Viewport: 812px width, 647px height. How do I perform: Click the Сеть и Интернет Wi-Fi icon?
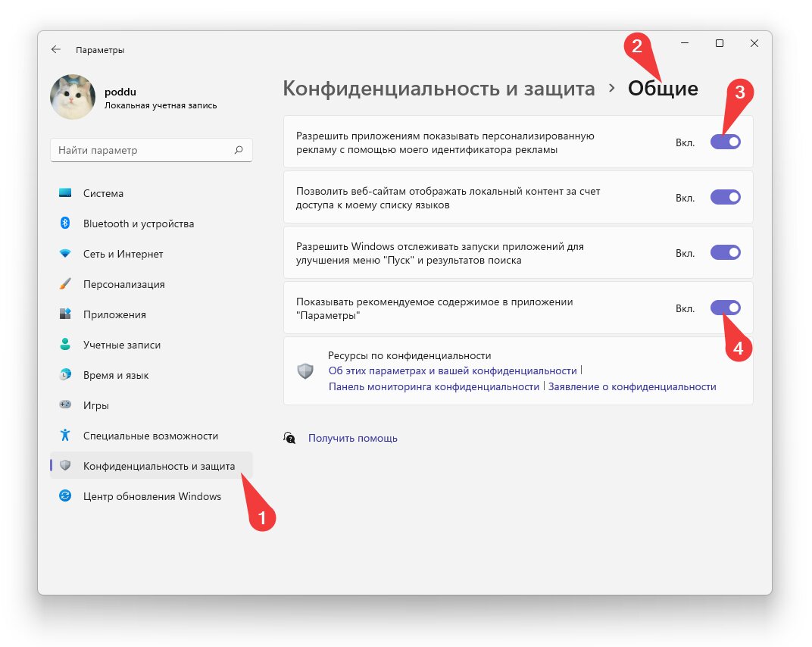pos(65,254)
